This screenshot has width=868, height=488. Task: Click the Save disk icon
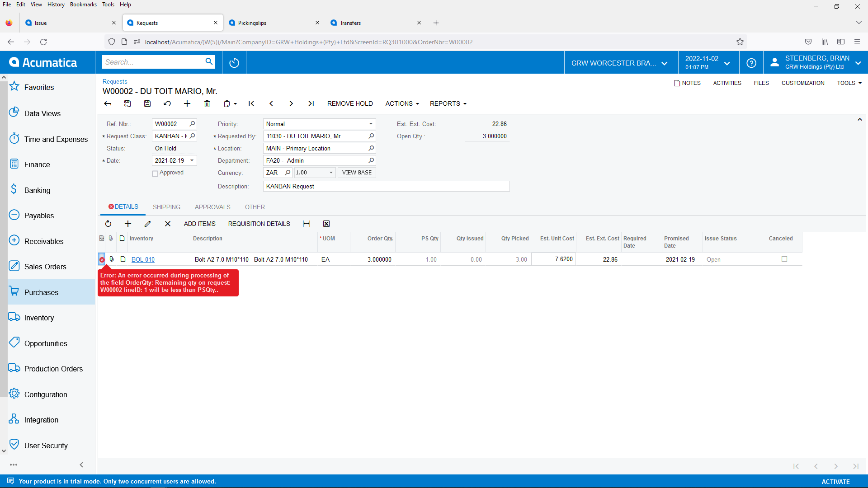tap(147, 103)
